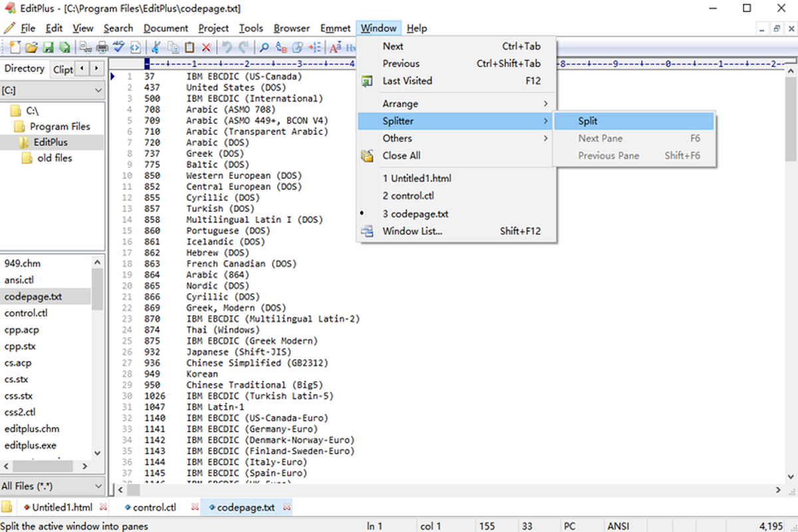798x532 pixels.
Task: Open the All Files (*.*) filter dropdown
Action: 53,486
